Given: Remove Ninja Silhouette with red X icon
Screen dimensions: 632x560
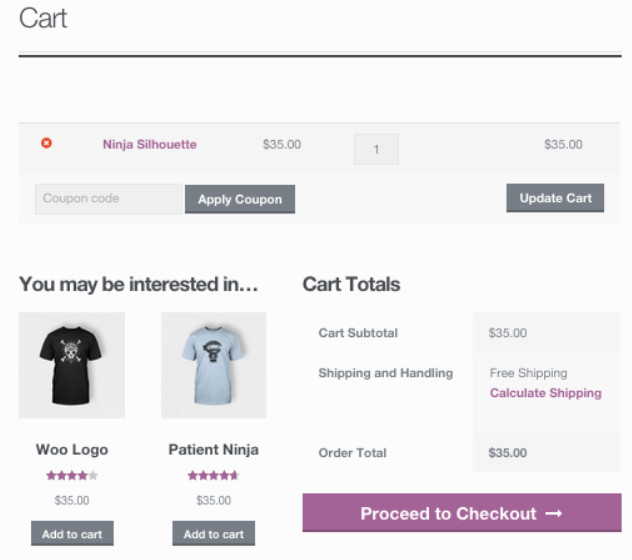Looking at the screenshot, I should (x=46, y=144).
